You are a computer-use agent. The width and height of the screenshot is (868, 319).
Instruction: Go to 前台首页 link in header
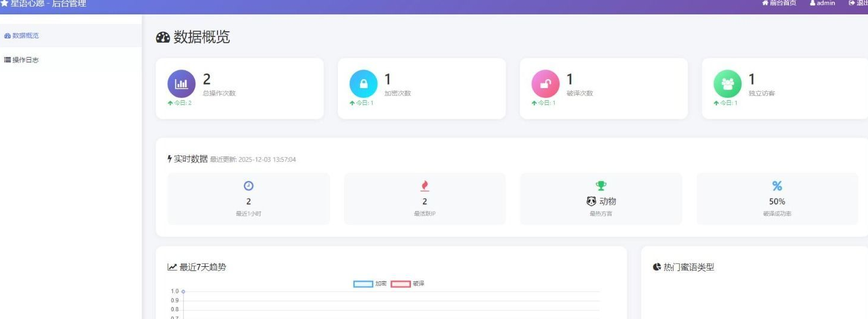click(779, 3)
